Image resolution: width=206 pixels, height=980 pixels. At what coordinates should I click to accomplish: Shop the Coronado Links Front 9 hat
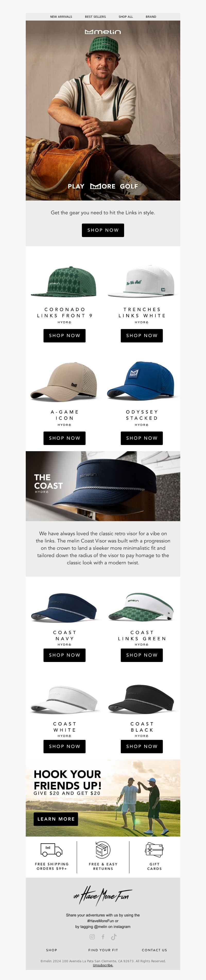pos(64,335)
